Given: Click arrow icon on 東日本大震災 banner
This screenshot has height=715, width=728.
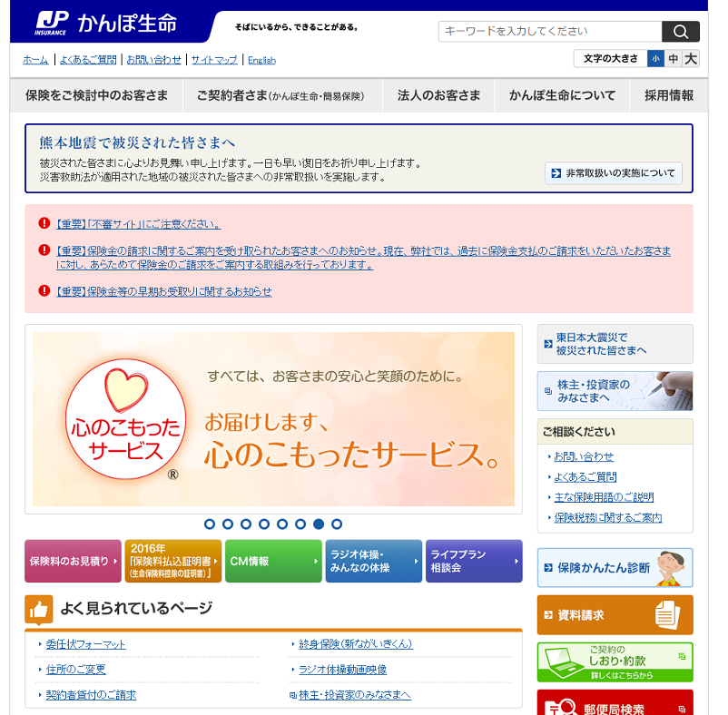Looking at the screenshot, I should 548,344.
